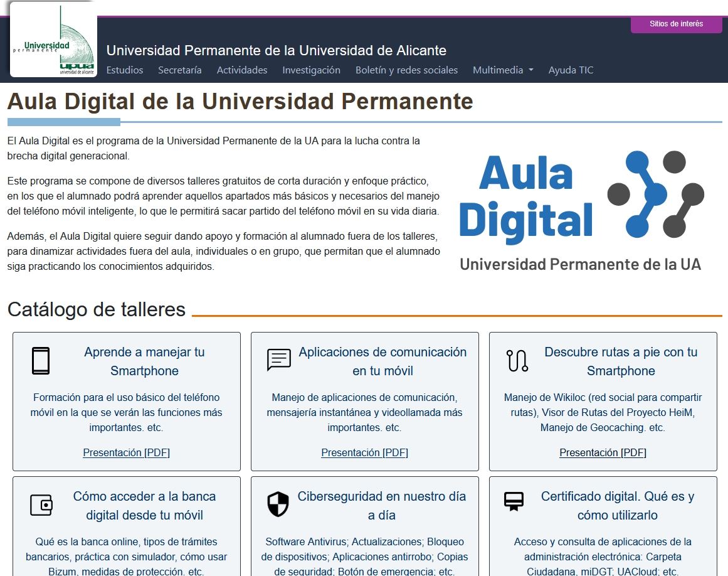Click the description Qué es la banca online
728x576 pixels.
[x=126, y=556]
